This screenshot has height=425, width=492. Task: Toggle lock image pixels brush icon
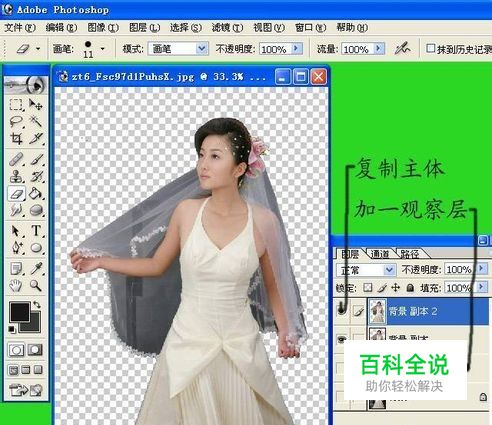[382, 287]
